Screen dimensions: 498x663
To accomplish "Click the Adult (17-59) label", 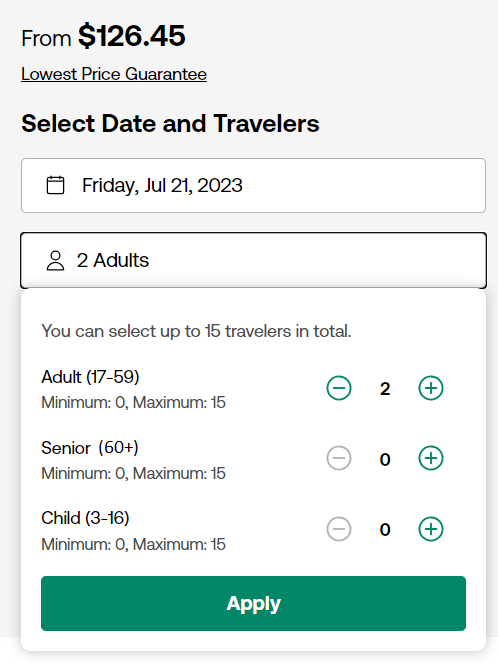I will tap(90, 377).
